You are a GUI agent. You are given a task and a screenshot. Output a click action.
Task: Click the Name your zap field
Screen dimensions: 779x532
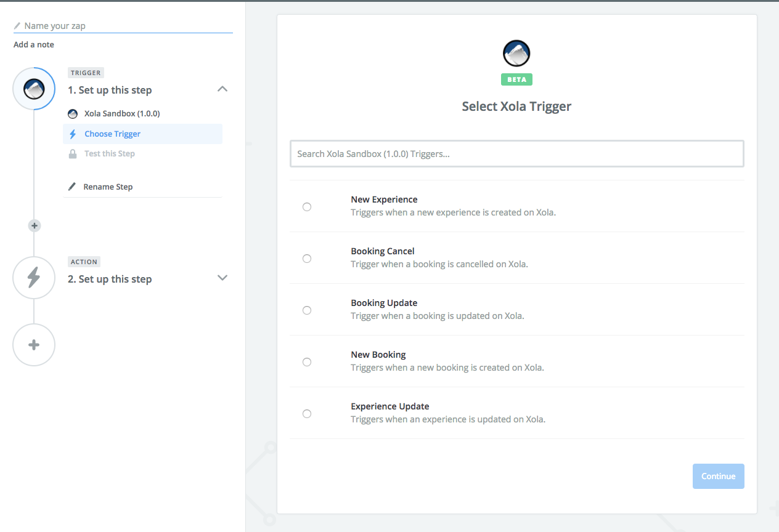click(123, 26)
